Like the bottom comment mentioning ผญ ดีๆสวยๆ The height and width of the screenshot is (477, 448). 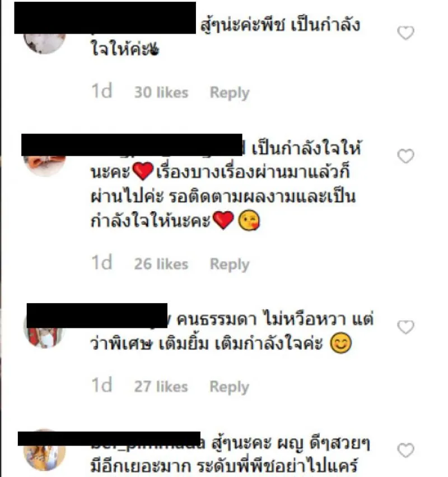click(406, 450)
